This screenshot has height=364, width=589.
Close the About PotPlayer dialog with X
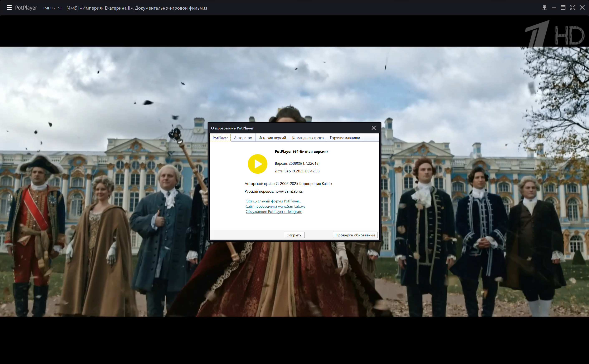pos(374,128)
